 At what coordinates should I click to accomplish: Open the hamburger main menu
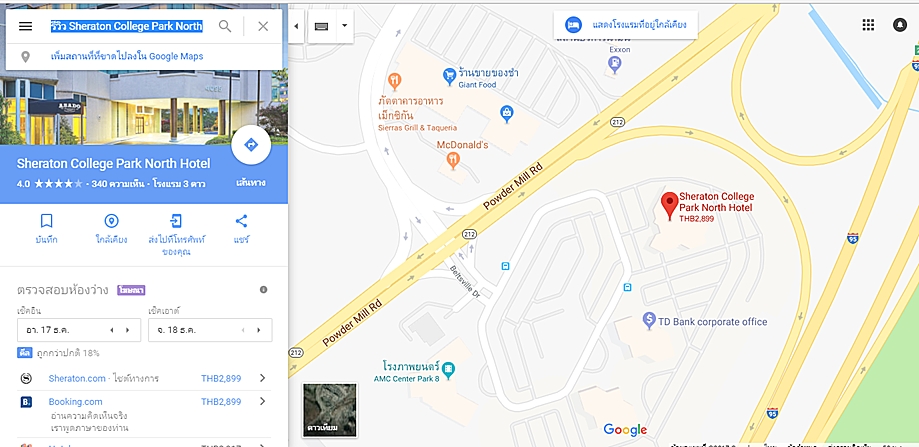click(x=25, y=26)
